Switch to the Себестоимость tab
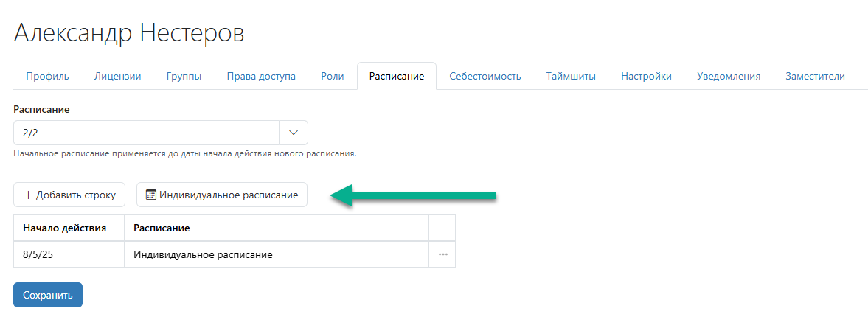Image resolution: width=868 pixels, height=314 pixels. (485, 77)
